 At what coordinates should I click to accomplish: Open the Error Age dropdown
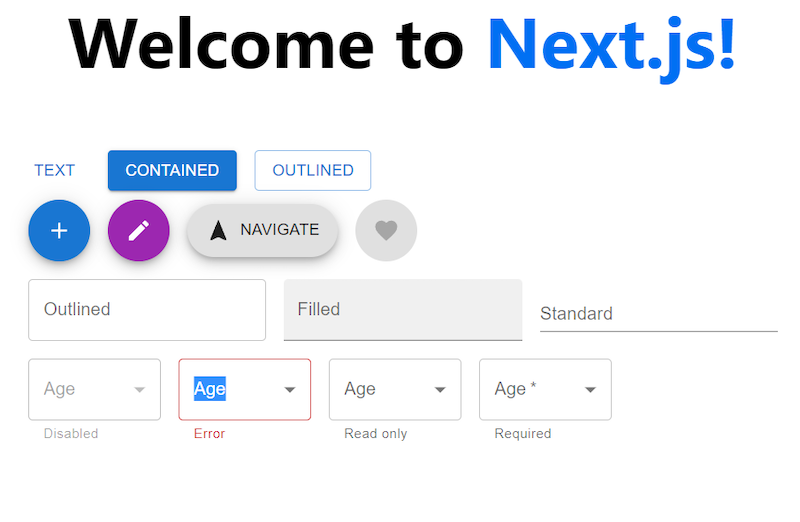click(x=245, y=389)
